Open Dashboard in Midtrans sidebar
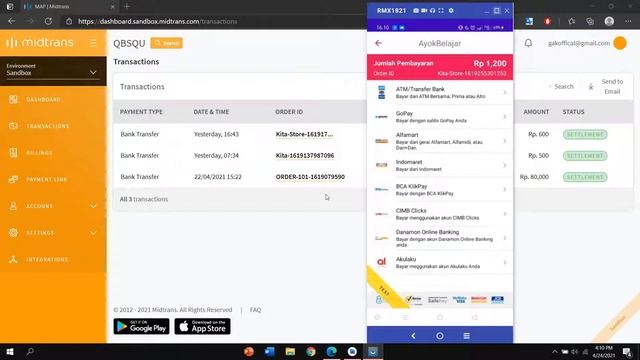This screenshot has width=640, height=360. coord(43,100)
